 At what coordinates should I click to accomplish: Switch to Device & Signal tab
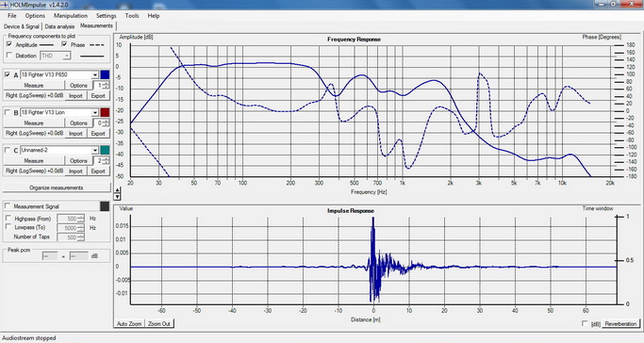click(x=22, y=26)
